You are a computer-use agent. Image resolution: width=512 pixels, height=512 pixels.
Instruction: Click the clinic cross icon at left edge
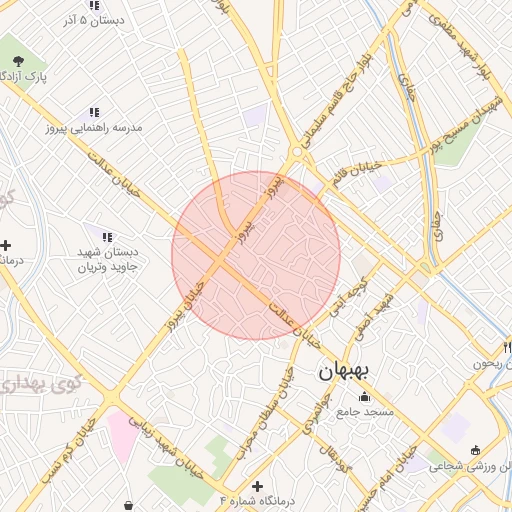(5, 246)
